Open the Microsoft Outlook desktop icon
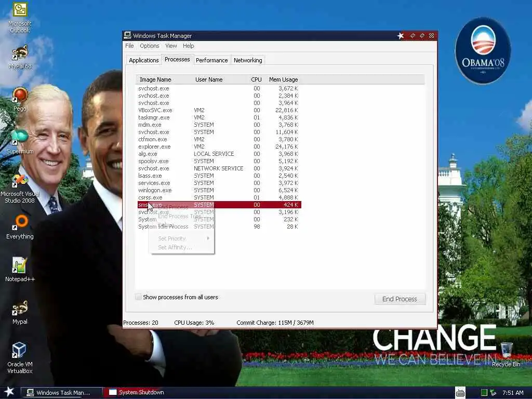This screenshot has height=399, width=532. coord(20,17)
